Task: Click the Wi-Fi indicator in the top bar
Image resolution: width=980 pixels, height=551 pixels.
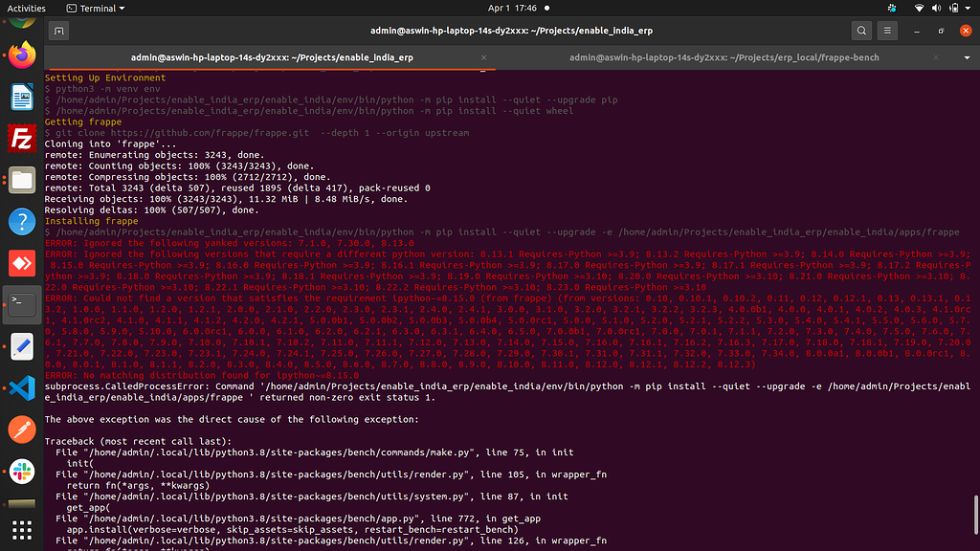Action: coord(920,8)
